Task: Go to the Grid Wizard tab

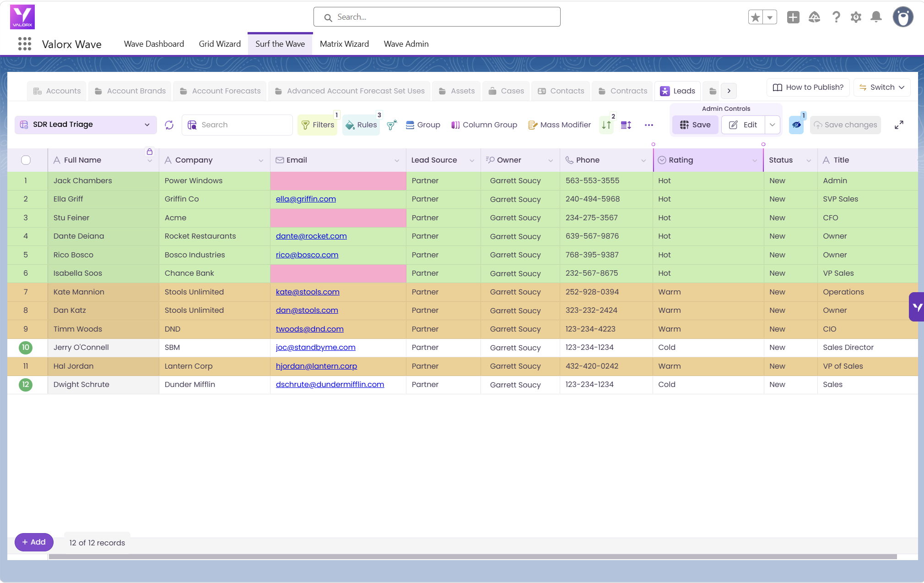Action: pyautogui.click(x=220, y=44)
